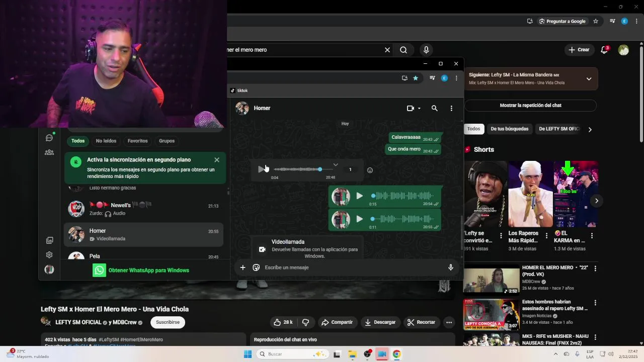Play the 0:15 sent voice message
644x362 pixels.
(x=359, y=196)
